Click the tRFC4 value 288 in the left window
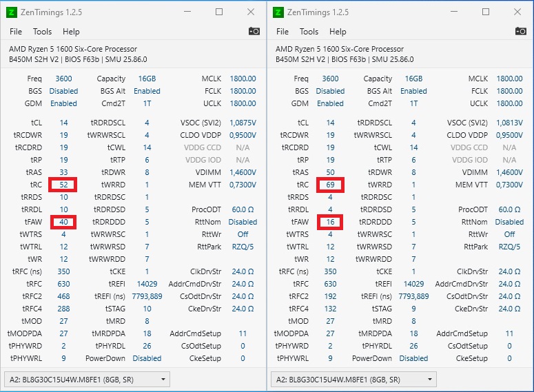Image resolution: width=534 pixels, height=392 pixels. coord(63,309)
